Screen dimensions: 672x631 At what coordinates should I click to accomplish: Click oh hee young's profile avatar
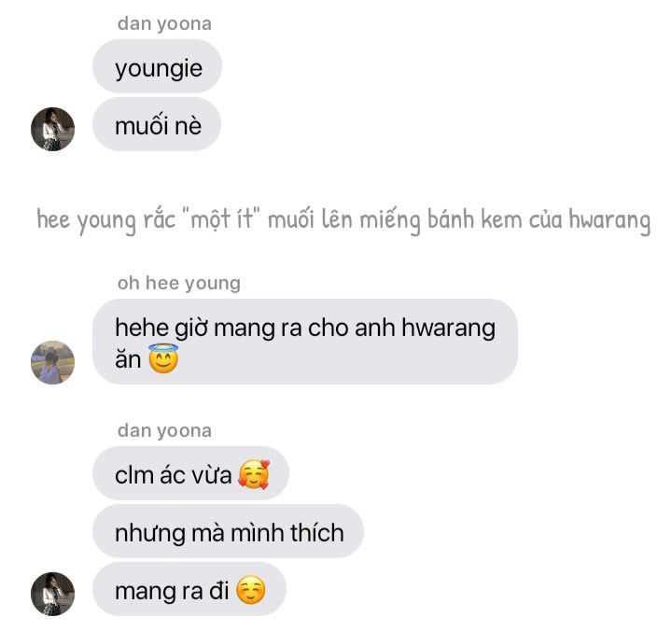[x=52, y=362]
